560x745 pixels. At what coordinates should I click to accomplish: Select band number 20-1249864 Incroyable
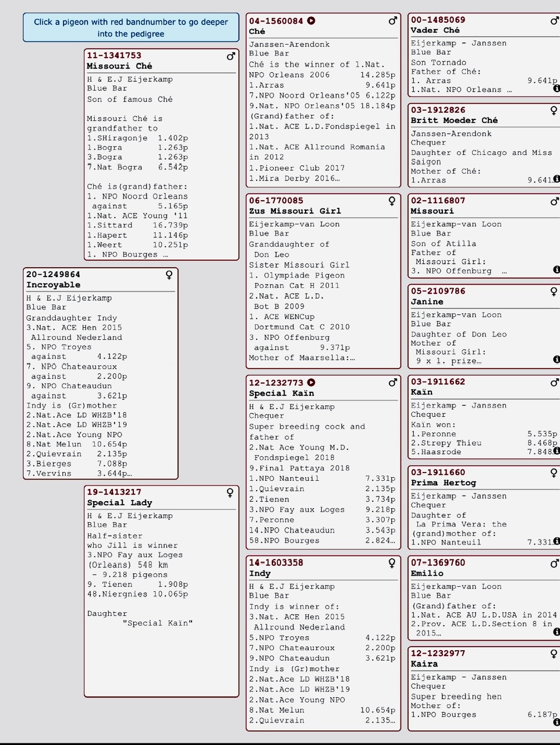[x=53, y=274]
